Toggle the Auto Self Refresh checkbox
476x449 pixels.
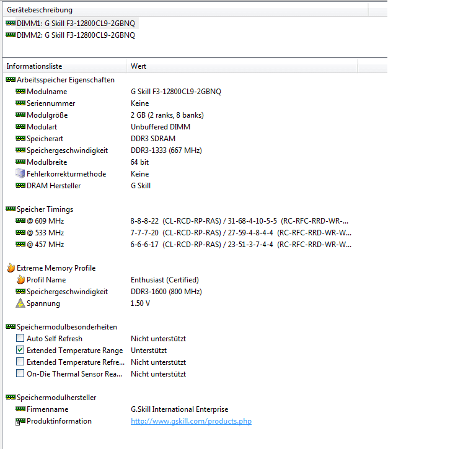click(20, 338)
